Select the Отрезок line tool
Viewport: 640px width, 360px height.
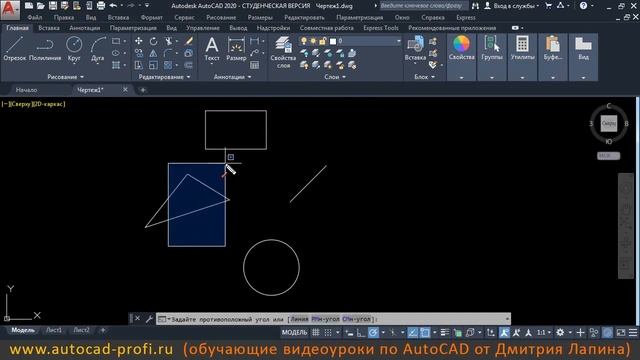(15, 49)
